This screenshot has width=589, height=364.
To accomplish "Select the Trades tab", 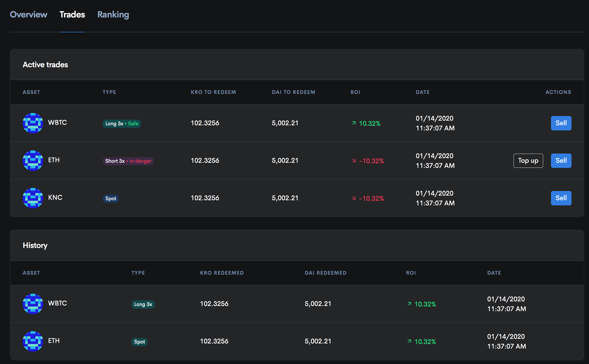I will [72, 15].
